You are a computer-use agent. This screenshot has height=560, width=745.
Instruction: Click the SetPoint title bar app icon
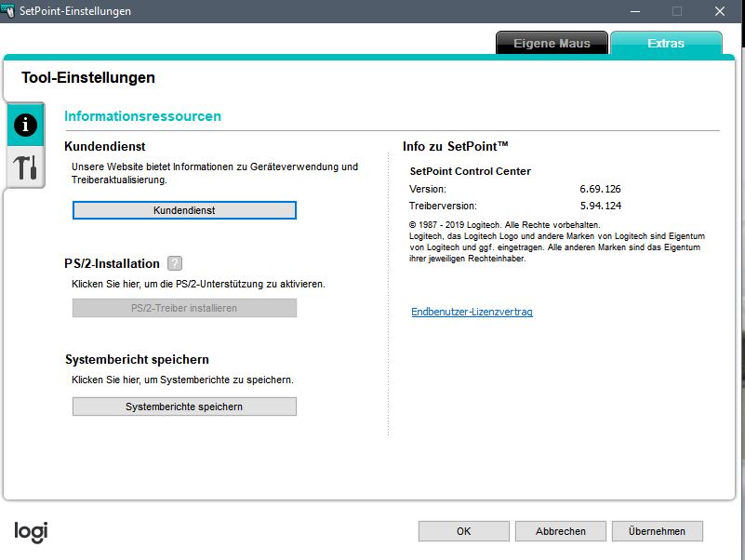8,10
